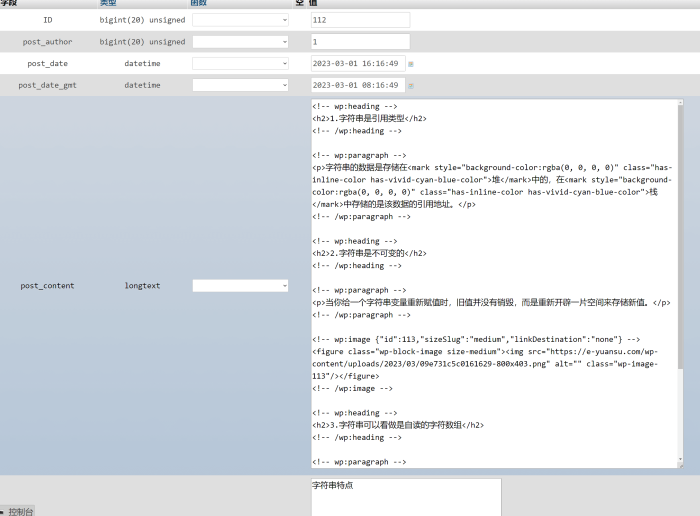Click the 函数 column header
The width and height of the screenshot is (700, 516).
click(x=199, y=3)
